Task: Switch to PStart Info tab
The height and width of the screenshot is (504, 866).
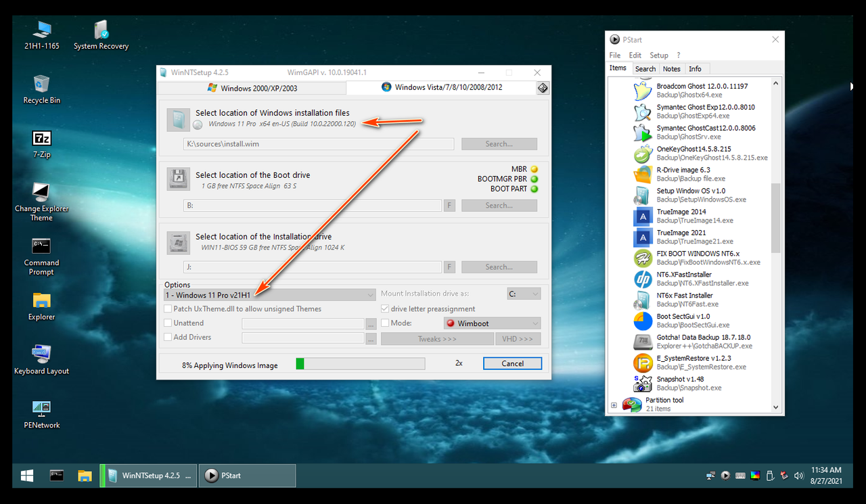Action: coord(695,68)
